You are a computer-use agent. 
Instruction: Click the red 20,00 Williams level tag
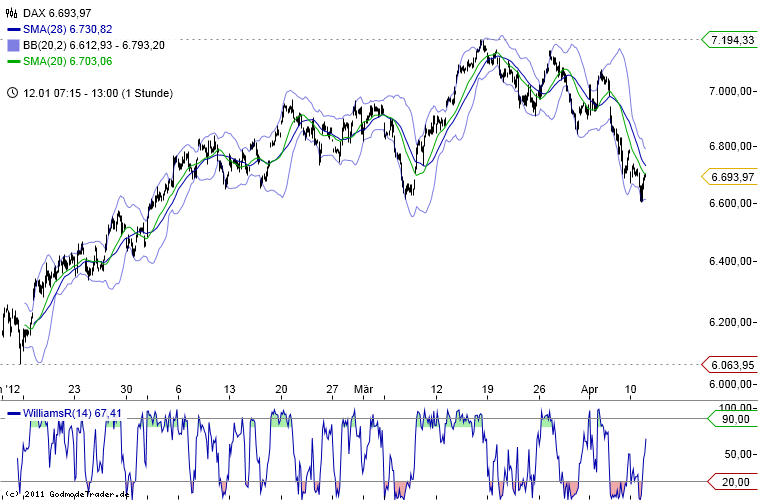pyautogui.click(x=731, y=482)
